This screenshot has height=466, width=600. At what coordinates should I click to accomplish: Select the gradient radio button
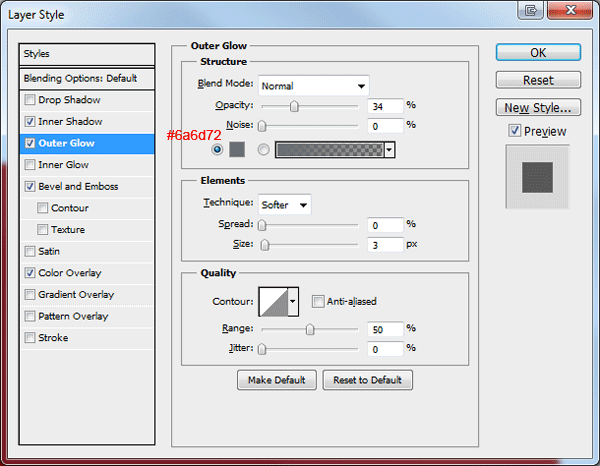click(263, 149)
